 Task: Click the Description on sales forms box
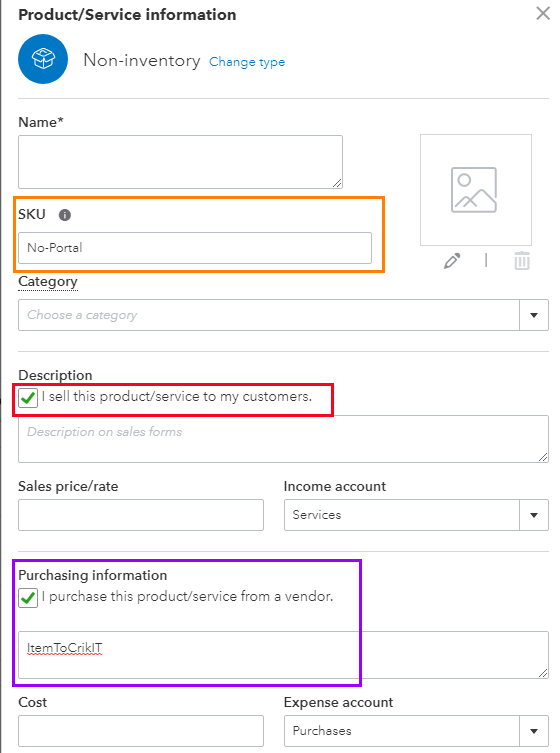click(x=283, y=439)
